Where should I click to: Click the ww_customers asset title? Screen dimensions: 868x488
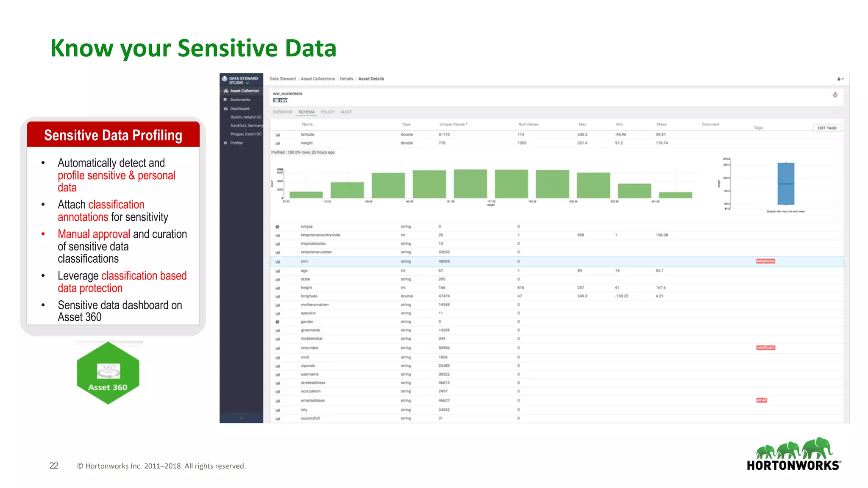tap(287, 94)
